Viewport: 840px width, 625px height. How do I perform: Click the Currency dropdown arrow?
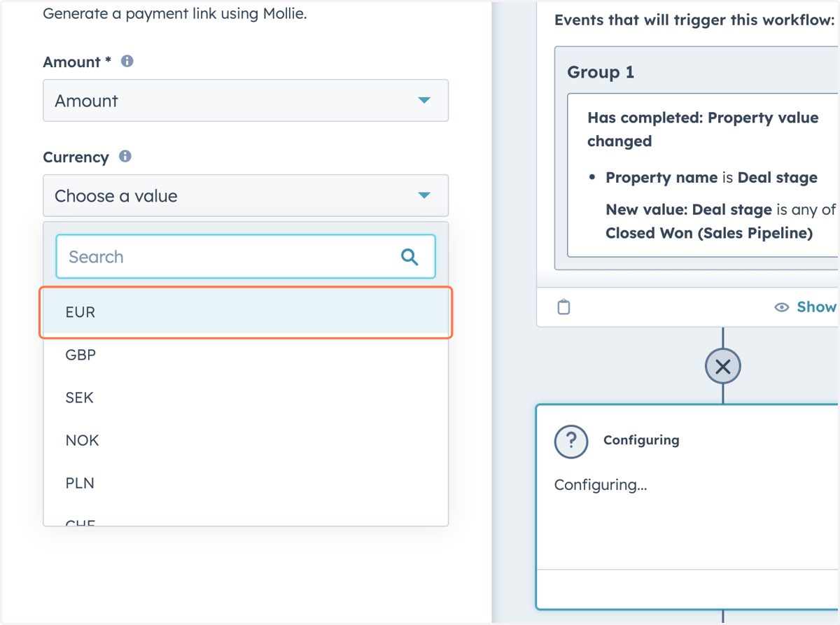pos(424,196)
